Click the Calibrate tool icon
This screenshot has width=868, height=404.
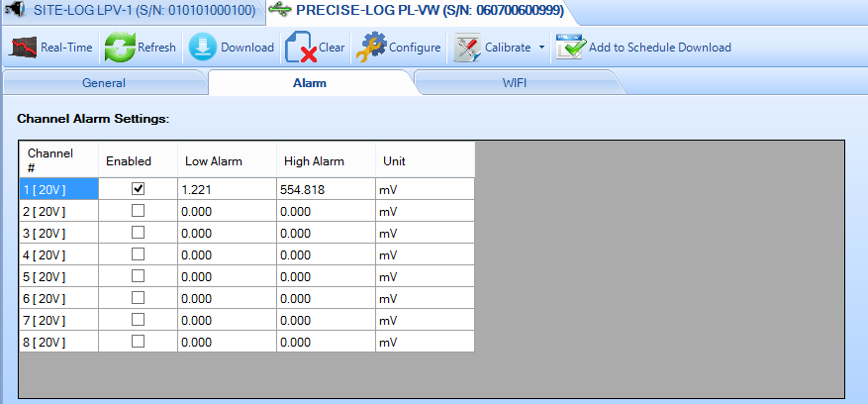[467, 48]
